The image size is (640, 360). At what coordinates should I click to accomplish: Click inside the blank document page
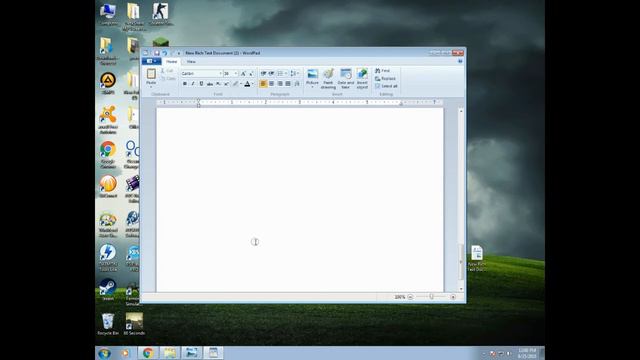pyautogui.click(x=300, y=200)
